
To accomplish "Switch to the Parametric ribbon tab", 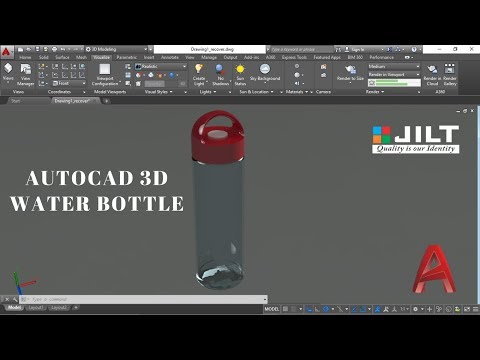I will [x=127, y=57].
